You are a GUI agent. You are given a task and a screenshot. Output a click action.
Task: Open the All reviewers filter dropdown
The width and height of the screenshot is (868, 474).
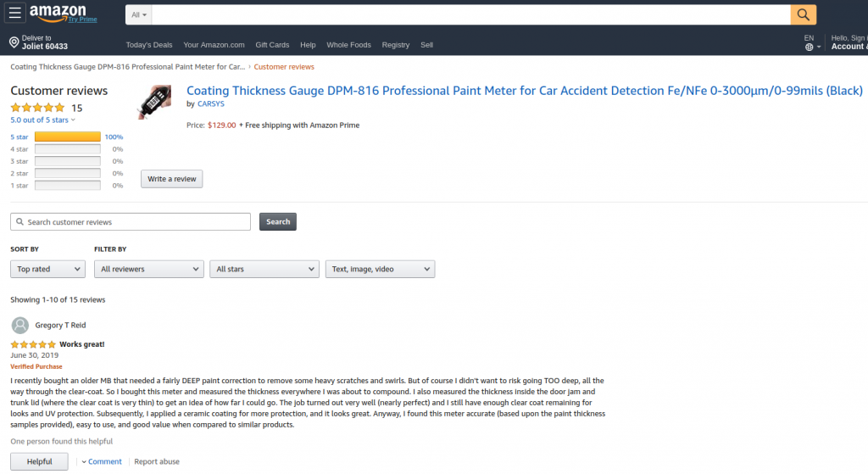point(149,269)
